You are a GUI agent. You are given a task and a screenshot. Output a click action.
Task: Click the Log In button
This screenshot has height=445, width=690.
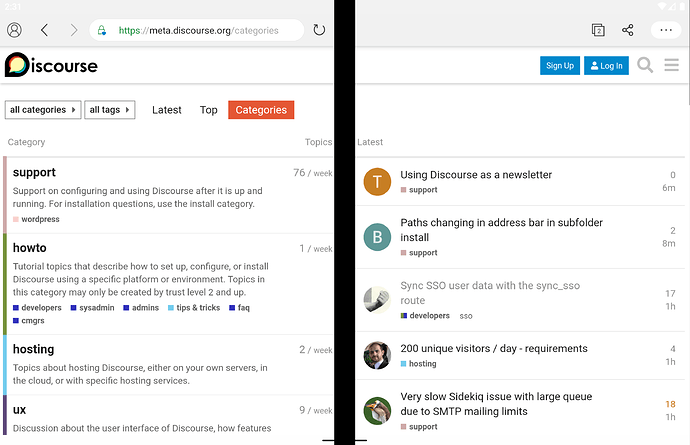click(606, 66)
